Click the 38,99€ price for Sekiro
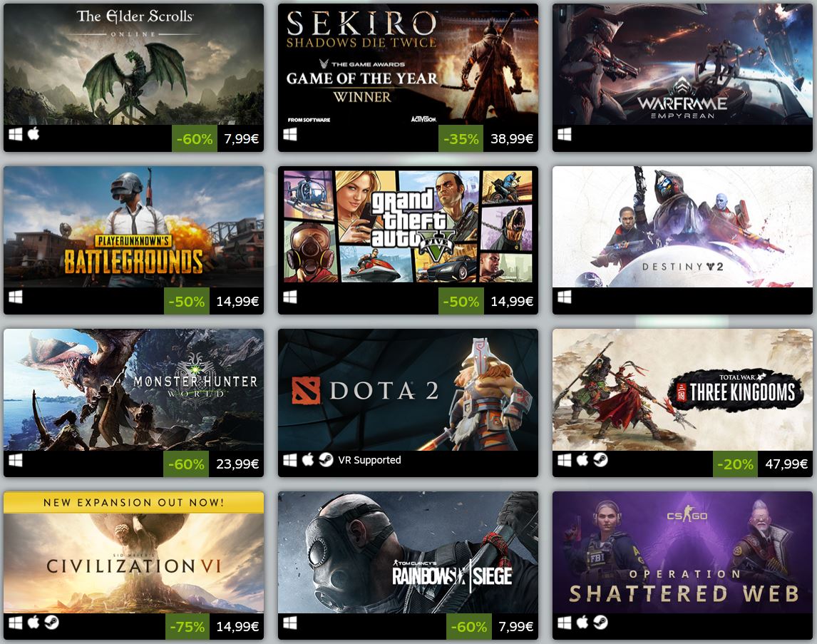 pos(512,138)
